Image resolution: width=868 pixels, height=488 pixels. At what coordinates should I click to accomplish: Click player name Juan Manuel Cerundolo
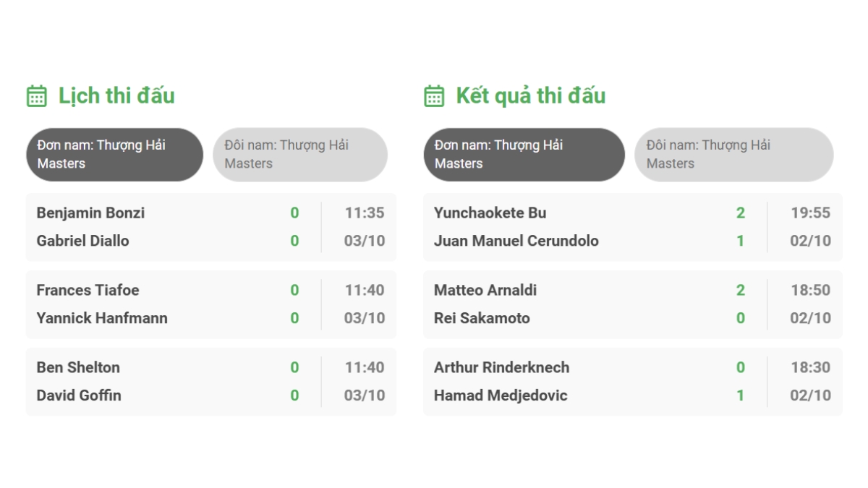[x=516, y=241]
